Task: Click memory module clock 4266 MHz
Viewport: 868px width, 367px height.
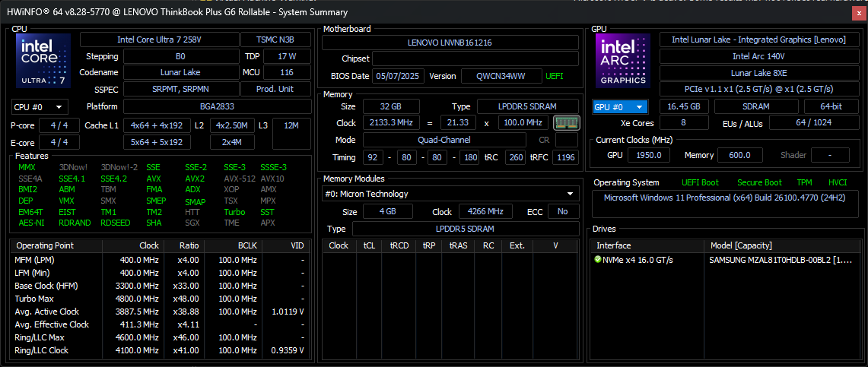Action: pos(485,212)
